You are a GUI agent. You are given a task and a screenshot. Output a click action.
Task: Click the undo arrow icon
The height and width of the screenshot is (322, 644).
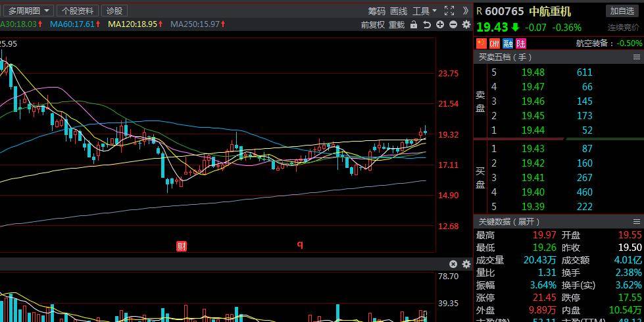427,24
